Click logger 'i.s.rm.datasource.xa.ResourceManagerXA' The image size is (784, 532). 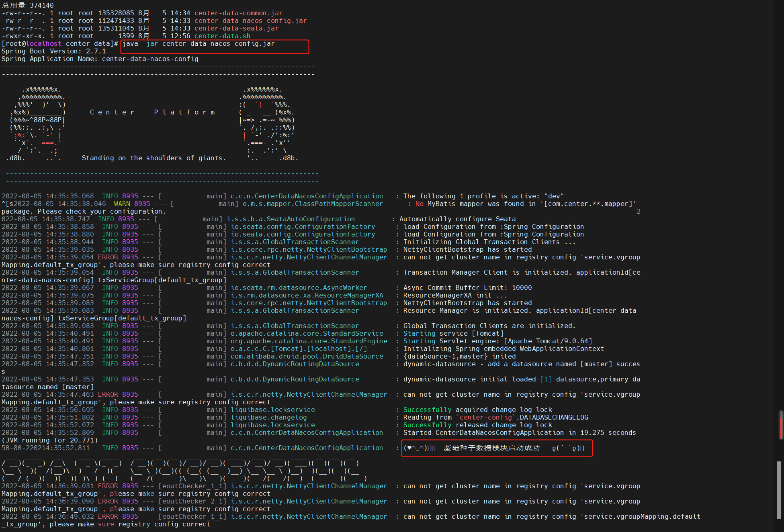click(x=307, y=296)
